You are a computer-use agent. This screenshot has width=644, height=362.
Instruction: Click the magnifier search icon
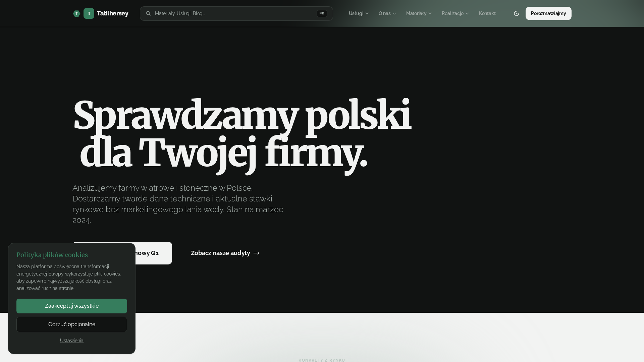(x=148, y=13)
